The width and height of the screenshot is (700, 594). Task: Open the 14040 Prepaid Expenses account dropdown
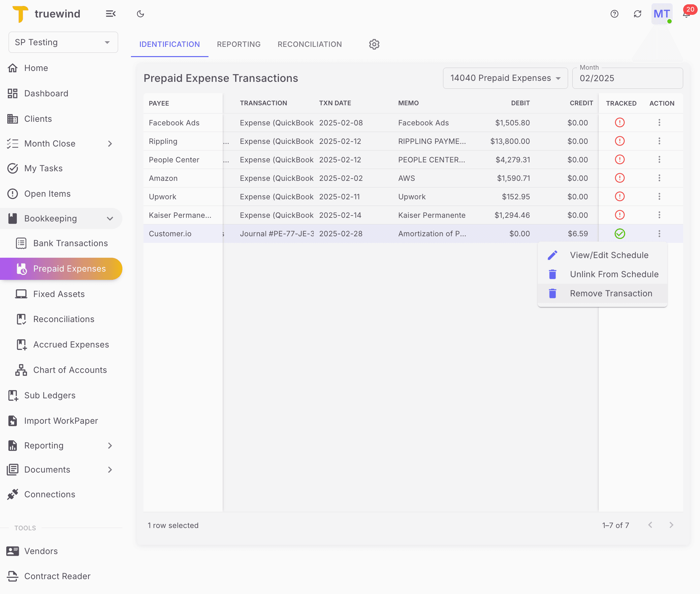(x=505, y=78)
